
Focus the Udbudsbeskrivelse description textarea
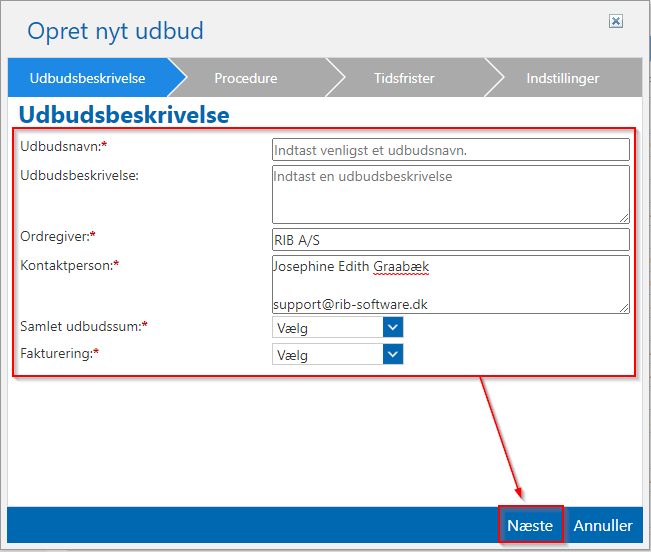(450, 193)
